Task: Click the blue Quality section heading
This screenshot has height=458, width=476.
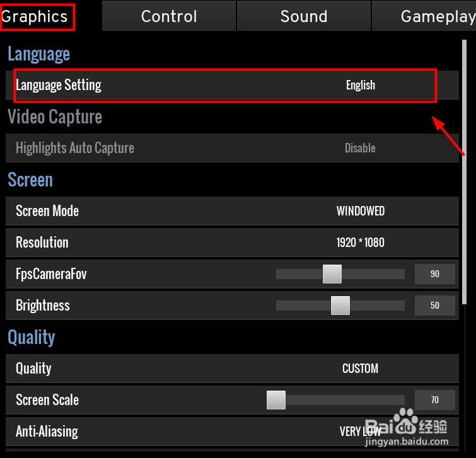Action: coord(32,337)
